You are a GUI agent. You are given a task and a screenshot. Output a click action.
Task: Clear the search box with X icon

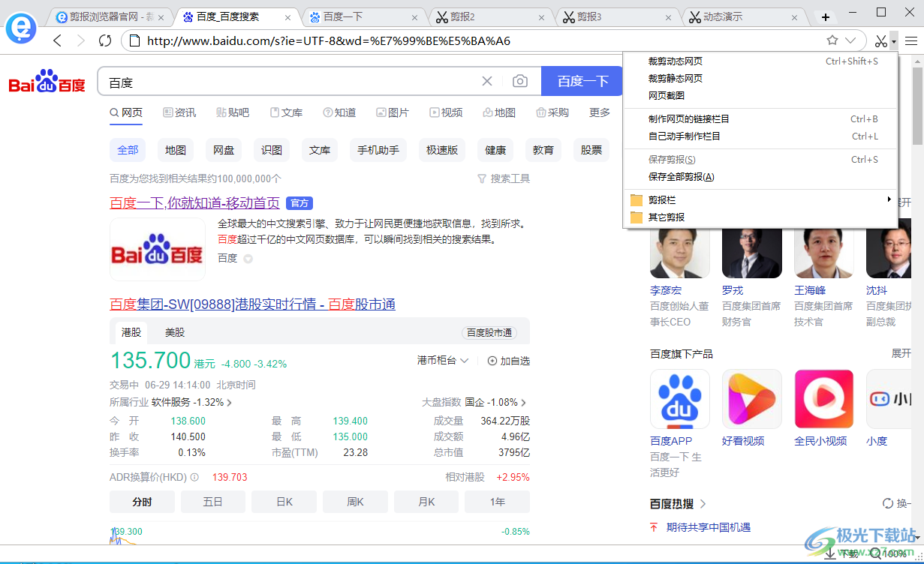(x=487, y=81)
